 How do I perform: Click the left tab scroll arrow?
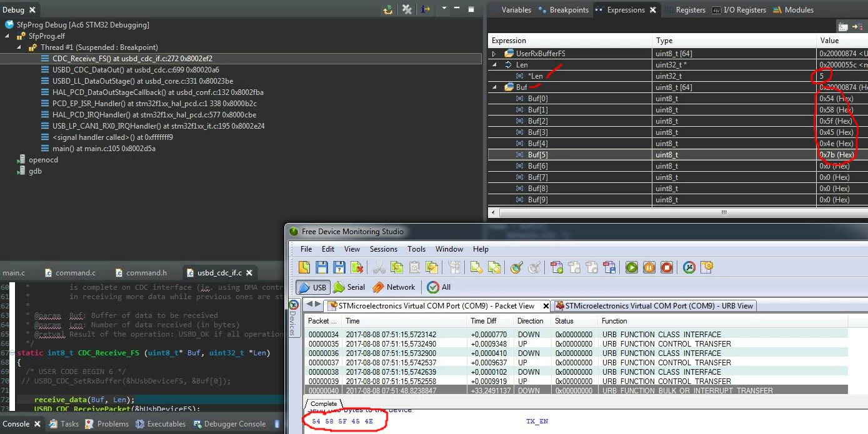pyautogui.click(x=309, y=305)
